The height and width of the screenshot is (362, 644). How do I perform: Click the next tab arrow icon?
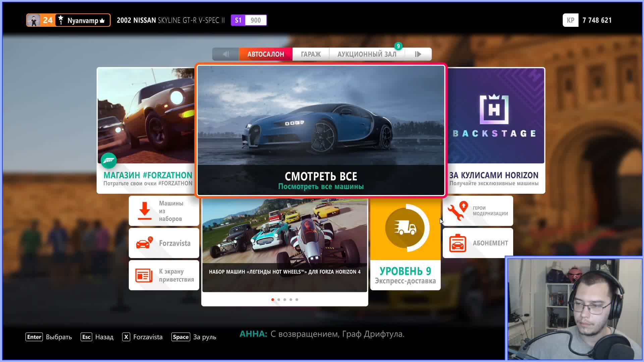pos(418,54)
